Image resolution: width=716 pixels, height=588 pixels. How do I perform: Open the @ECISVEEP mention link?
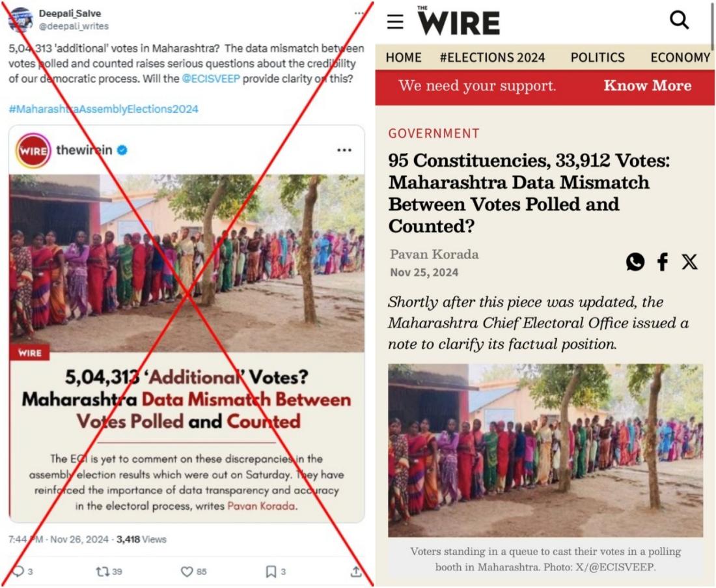pos(210,79)
